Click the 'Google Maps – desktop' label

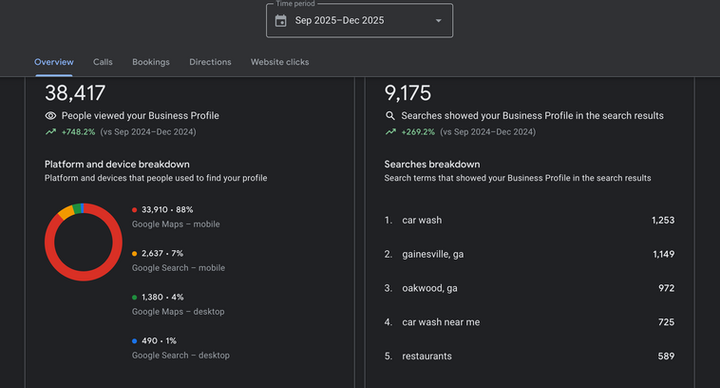click(x=178, y=311)
